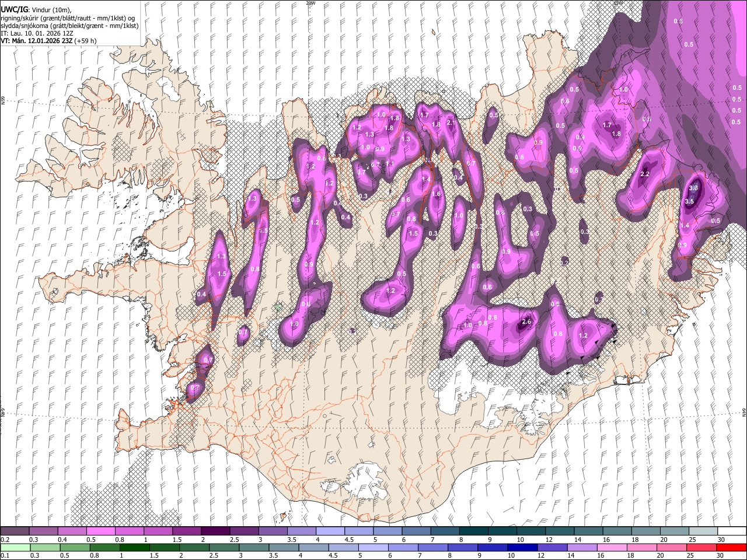Pick lower legend dark green swatch between 1 and 1.5
Screen dimensions: 747x560
[x=135, y=547]
